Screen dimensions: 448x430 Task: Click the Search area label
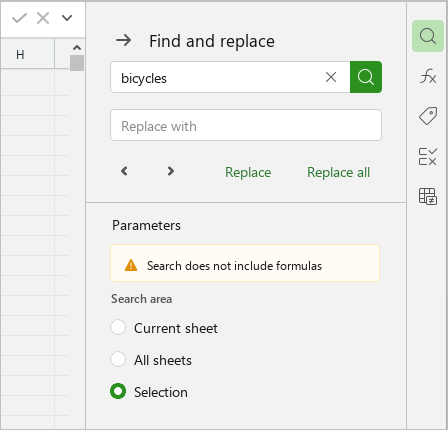click(142, 299)
